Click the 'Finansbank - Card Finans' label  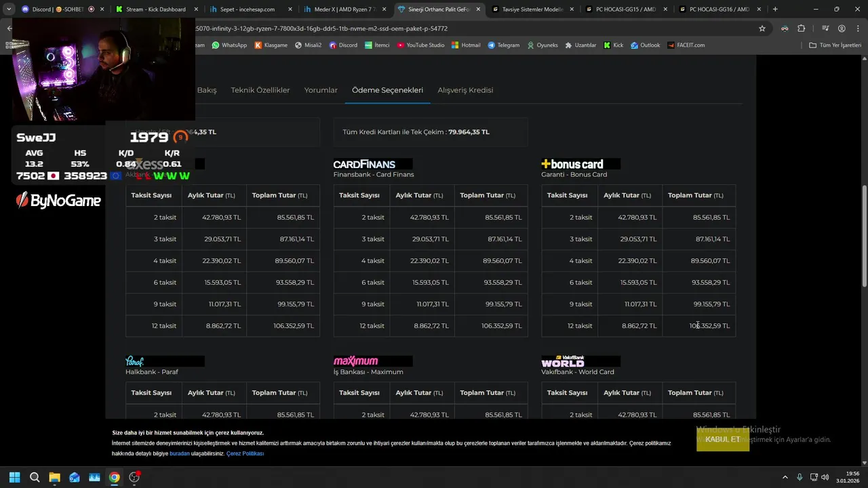click(x=374, y=175)
